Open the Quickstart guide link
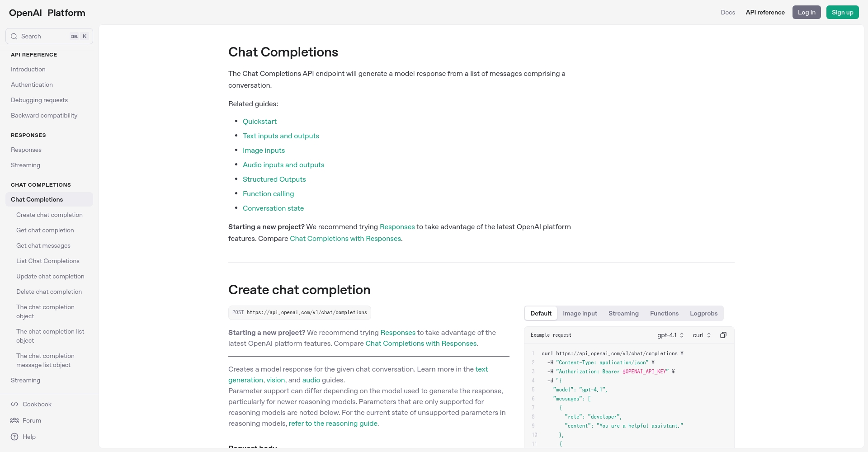 (259, 121)
